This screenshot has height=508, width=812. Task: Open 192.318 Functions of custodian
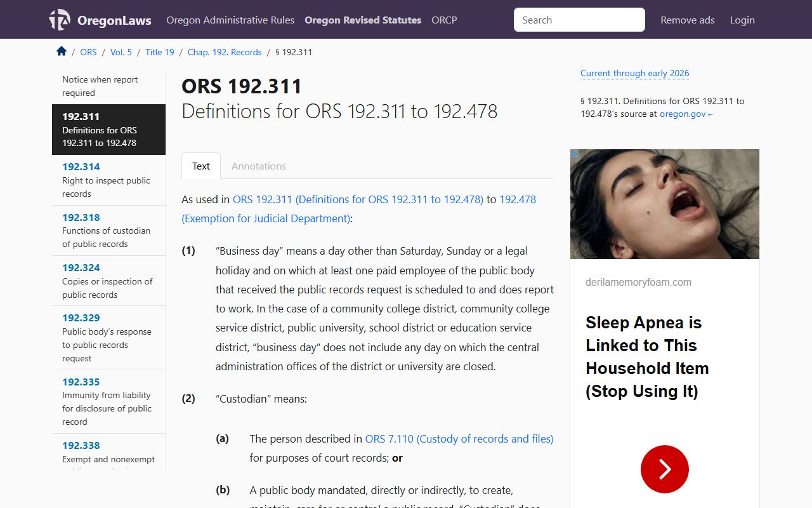coord(109,231)
